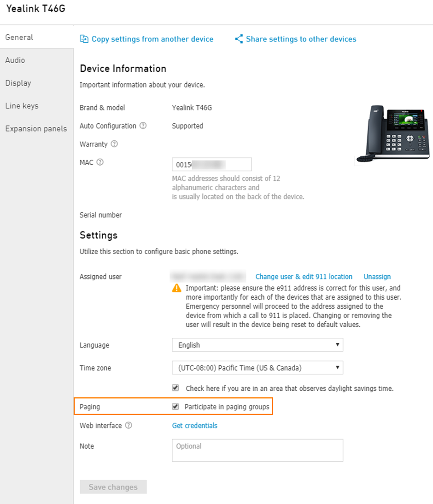This screenshot has height=504, width=433.
Task: Open Auto Configuration help tooltip icon
Action: tap(143, 126)
